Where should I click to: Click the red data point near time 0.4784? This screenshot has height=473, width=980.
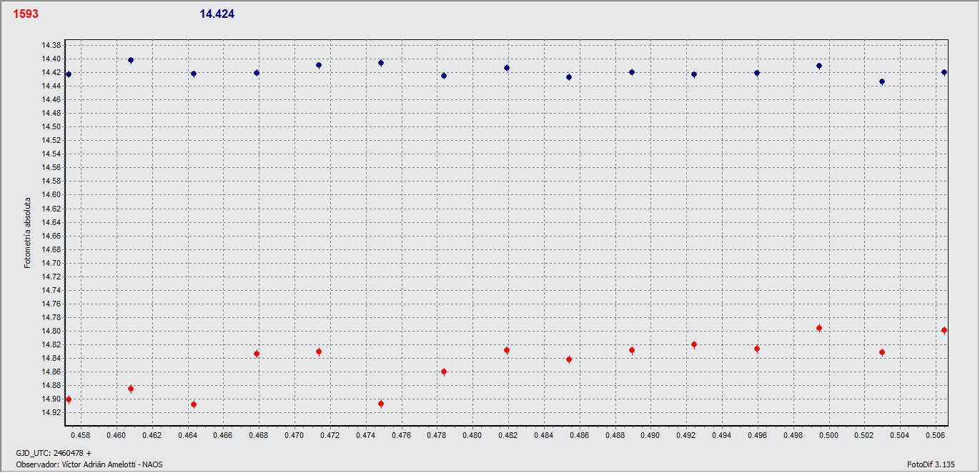444,372
